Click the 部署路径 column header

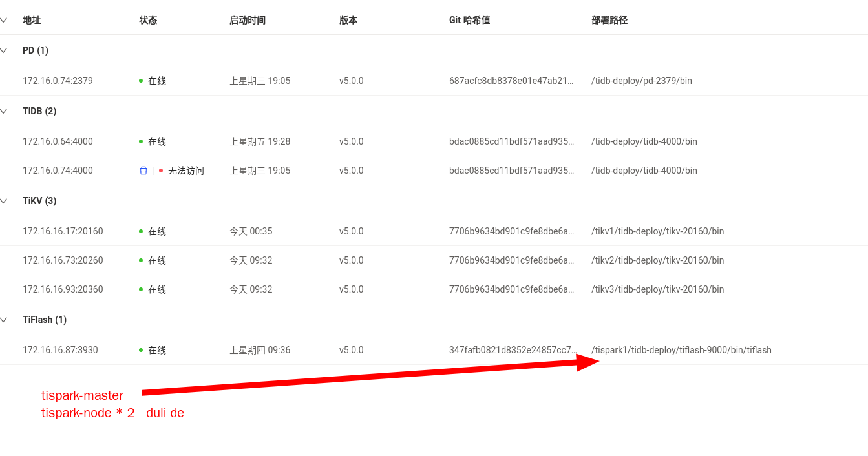tap(609, 20)
